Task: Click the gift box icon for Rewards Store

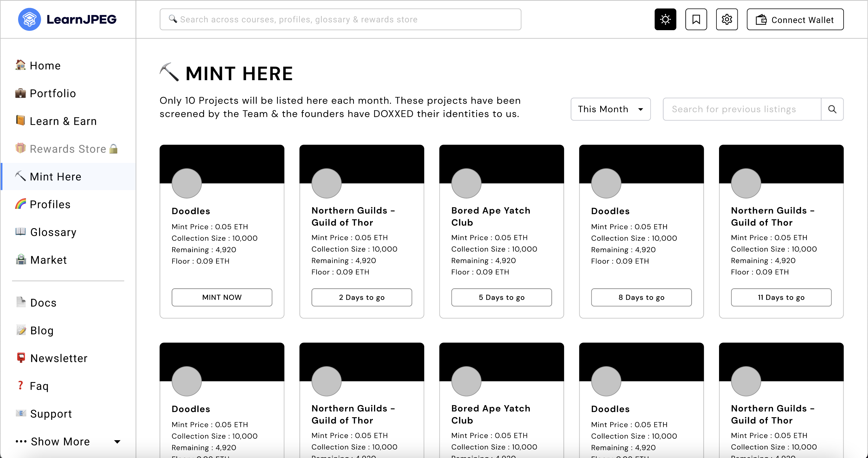Action: [x=20, y=148]
